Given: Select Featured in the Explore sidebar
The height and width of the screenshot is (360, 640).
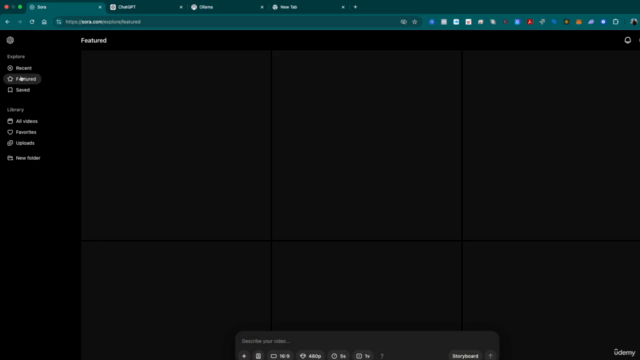Looking at the screenshot, I should (x=22, y=79).
